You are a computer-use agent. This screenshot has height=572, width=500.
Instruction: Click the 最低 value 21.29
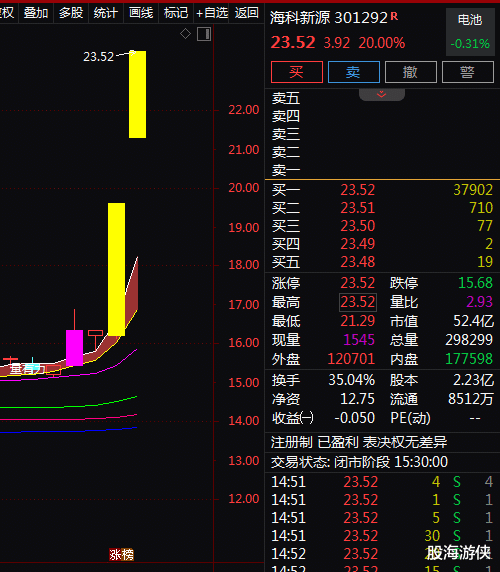(x=357, y=321)
